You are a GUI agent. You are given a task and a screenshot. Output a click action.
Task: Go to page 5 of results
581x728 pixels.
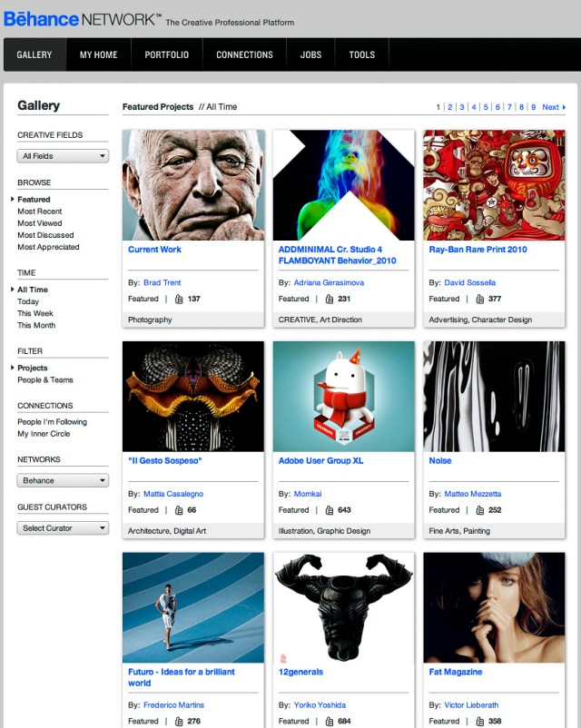click(486, 107)
